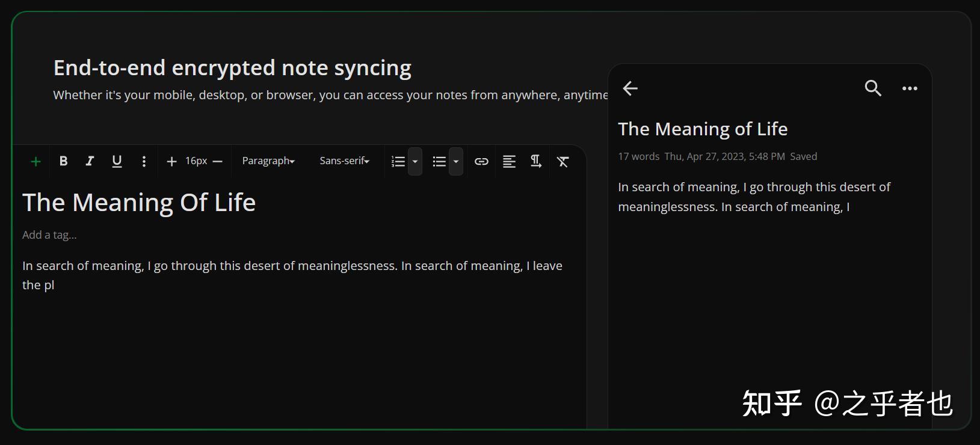
Task: Go back using the mobile arrow
Action: click(x=630, y=88)
